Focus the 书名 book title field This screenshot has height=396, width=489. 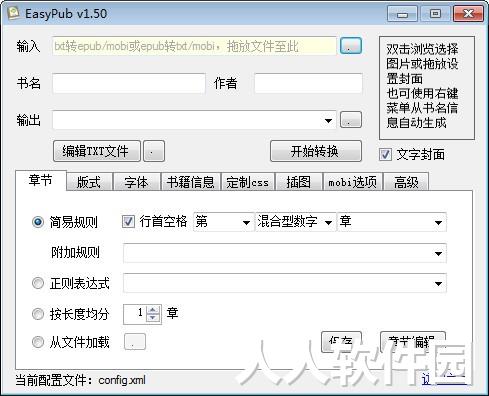(x=129, y=83)
